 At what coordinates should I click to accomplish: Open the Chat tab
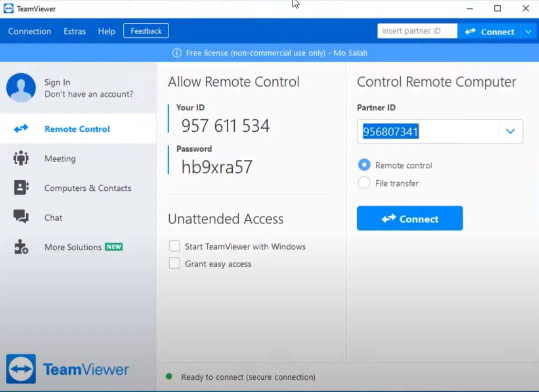tap(78, 217)
